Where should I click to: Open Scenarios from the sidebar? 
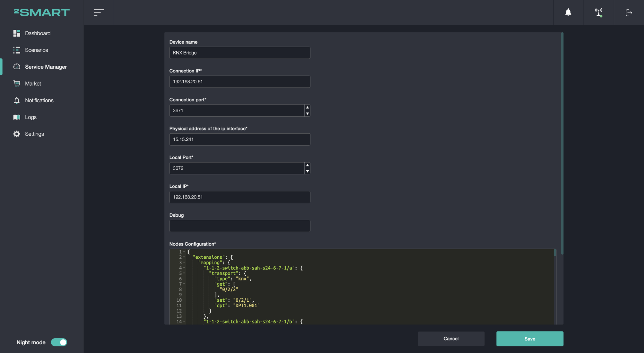(36, 50)
